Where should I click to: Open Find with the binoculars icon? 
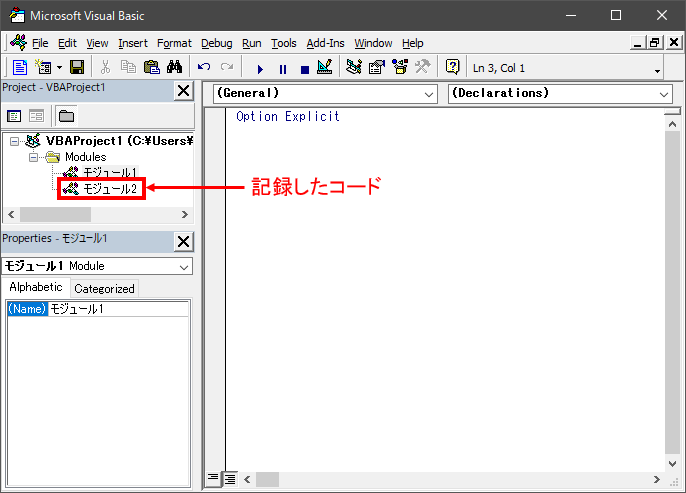tap(175, 67)
